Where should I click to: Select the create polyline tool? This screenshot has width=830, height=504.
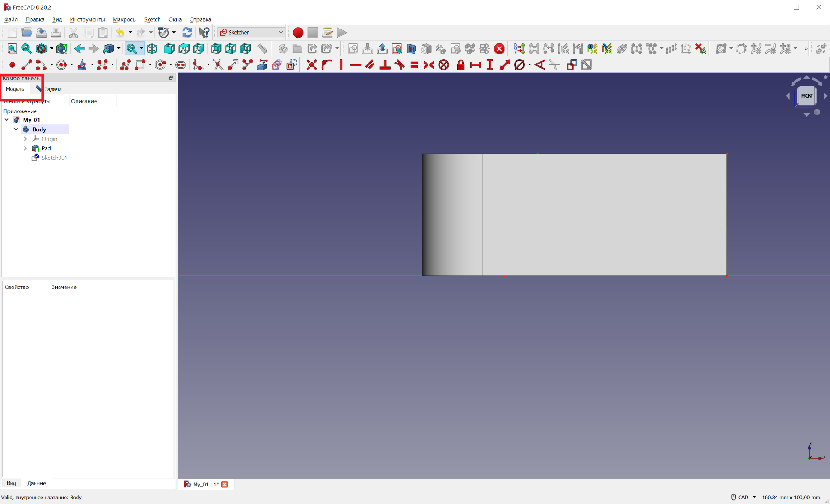125,65
